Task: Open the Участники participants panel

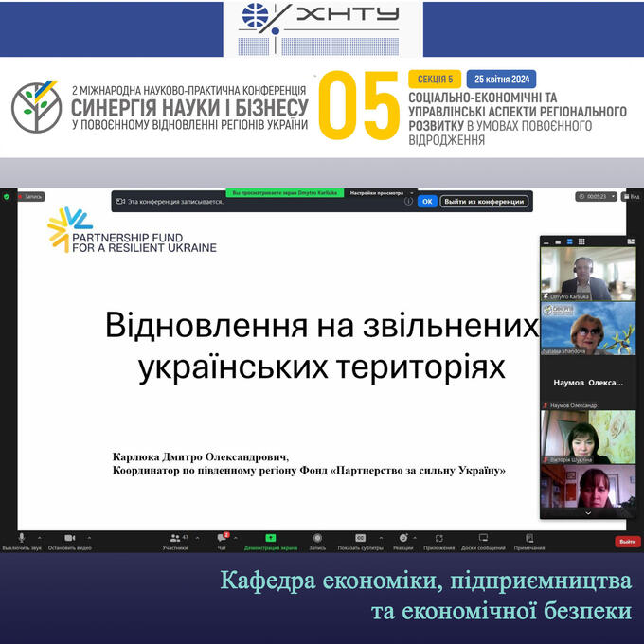Action: (x=174, y=538)
